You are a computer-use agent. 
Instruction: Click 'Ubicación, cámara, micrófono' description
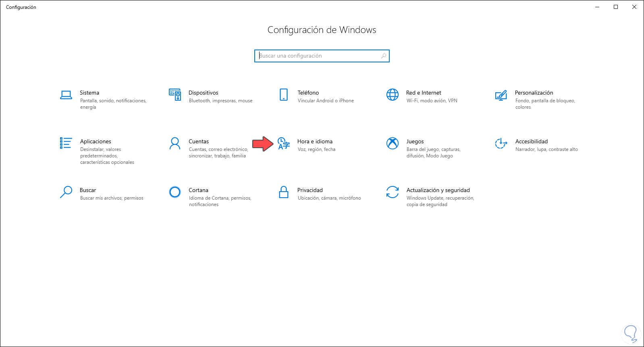tap(329, 198)
